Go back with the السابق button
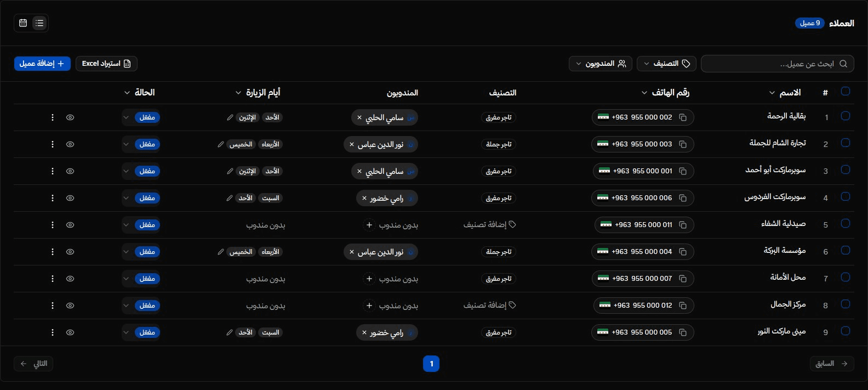868x390 pixels. click(832, 364)
